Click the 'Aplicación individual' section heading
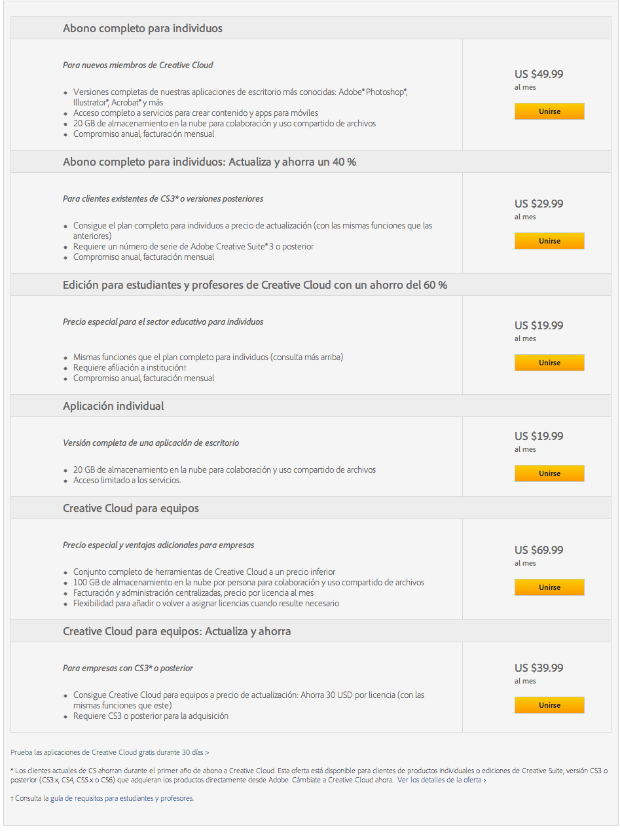620x840 pixels. coord(113,406)
